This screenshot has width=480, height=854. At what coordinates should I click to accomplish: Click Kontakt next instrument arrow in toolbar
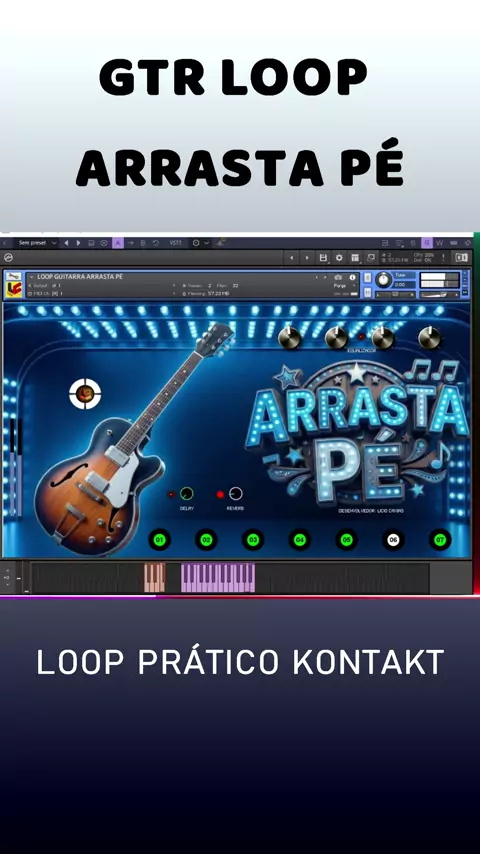307,258
